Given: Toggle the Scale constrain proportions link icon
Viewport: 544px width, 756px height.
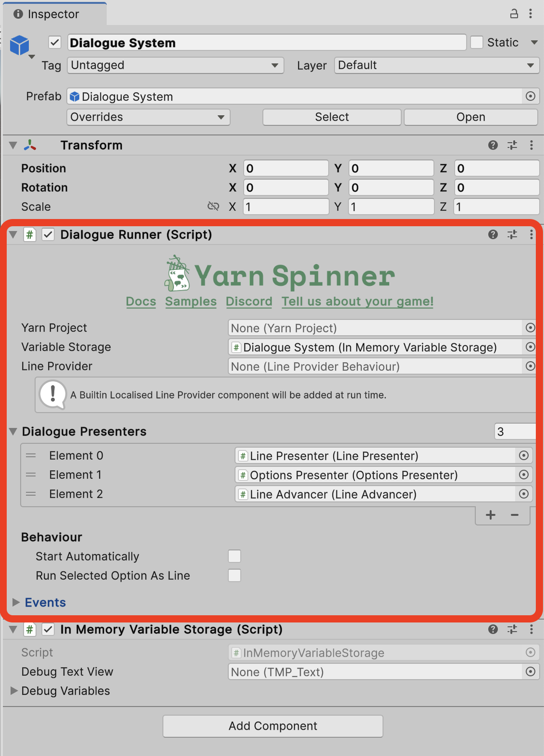Looking at the screenshot, I should [x=213, y=207].
